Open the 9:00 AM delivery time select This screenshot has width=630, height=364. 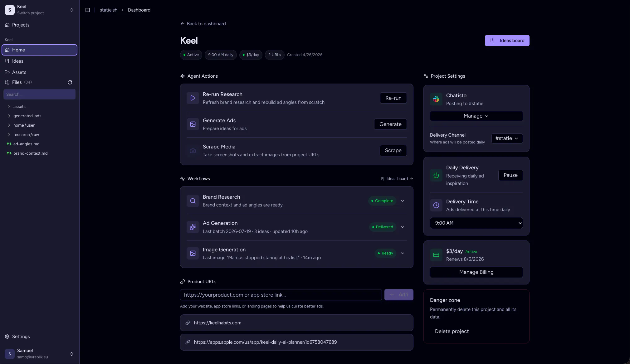(476, 223)
